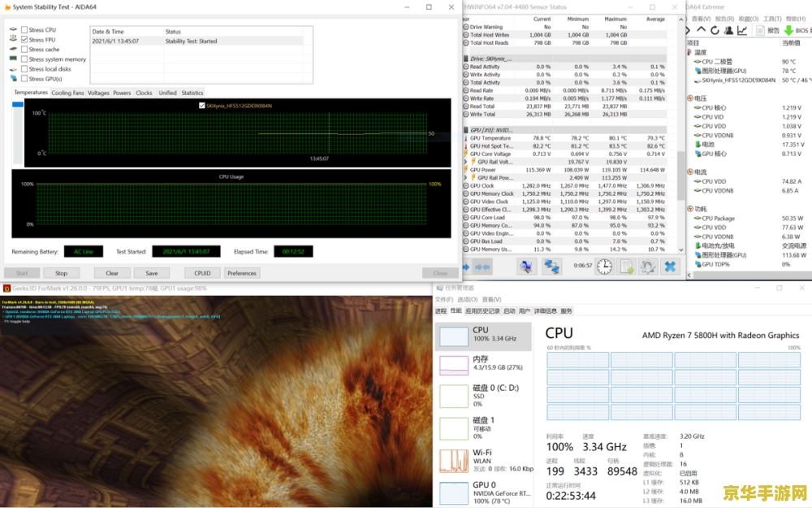Select CPU in Task Manager sidebar
The height and width of the screenshot is (508, 812).
pyautogui.click(x=483, y=336)
